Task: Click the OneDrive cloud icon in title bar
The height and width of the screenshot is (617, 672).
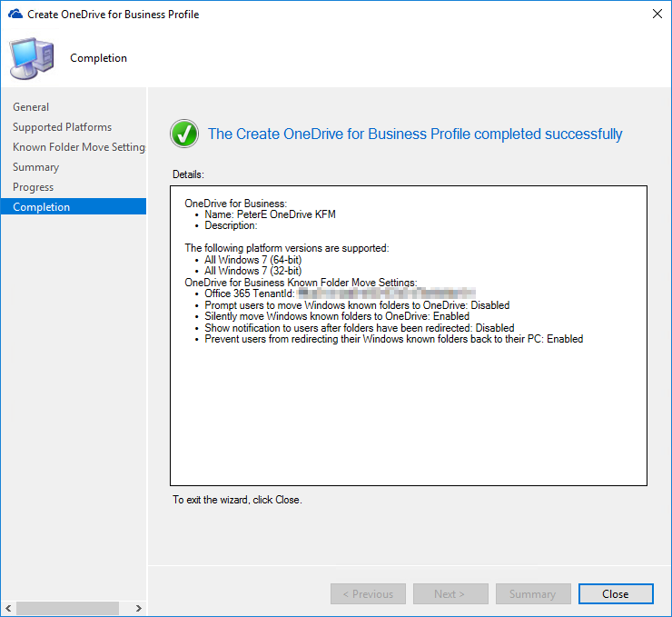Action: point(14,15)
